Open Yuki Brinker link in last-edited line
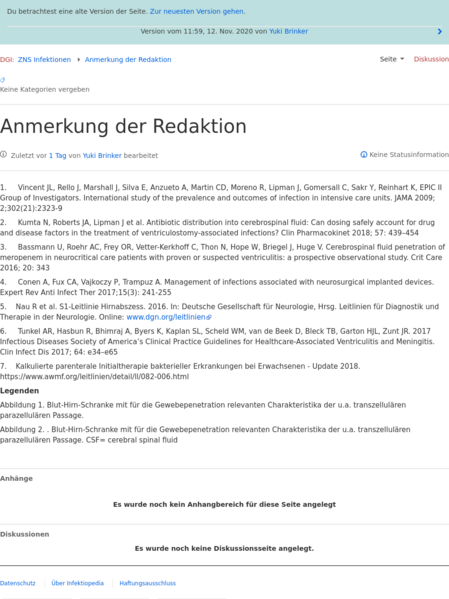The height and width of the screenshot is (599, 449). pos(102,155)
